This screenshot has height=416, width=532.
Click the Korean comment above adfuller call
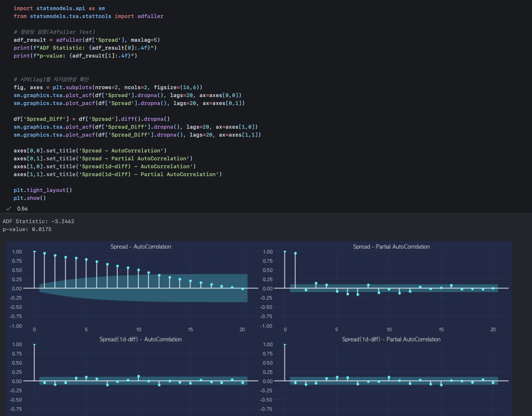click(54, 32)
